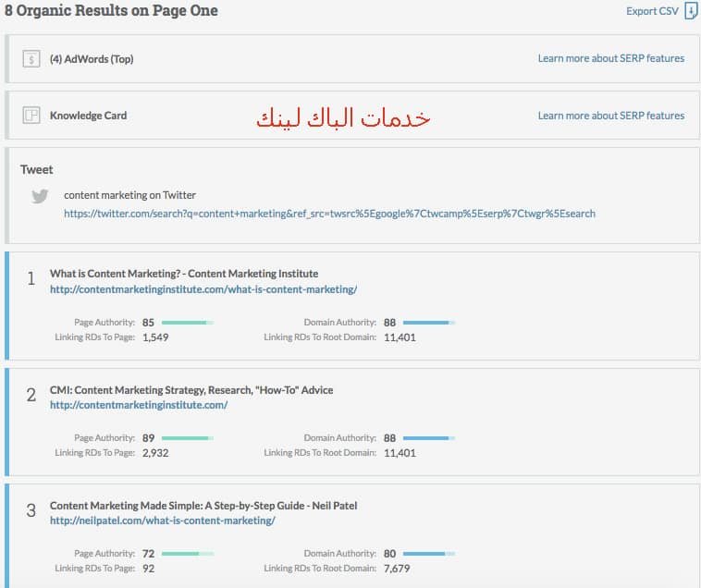The width and height of the screenshot is (701, 588).
Task: Click the Page Authority value 85
Action: click(148, 323)
